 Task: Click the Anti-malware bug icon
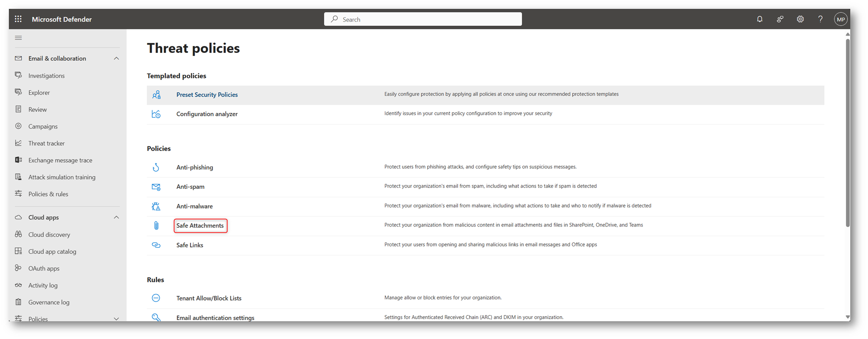(156, 206)
